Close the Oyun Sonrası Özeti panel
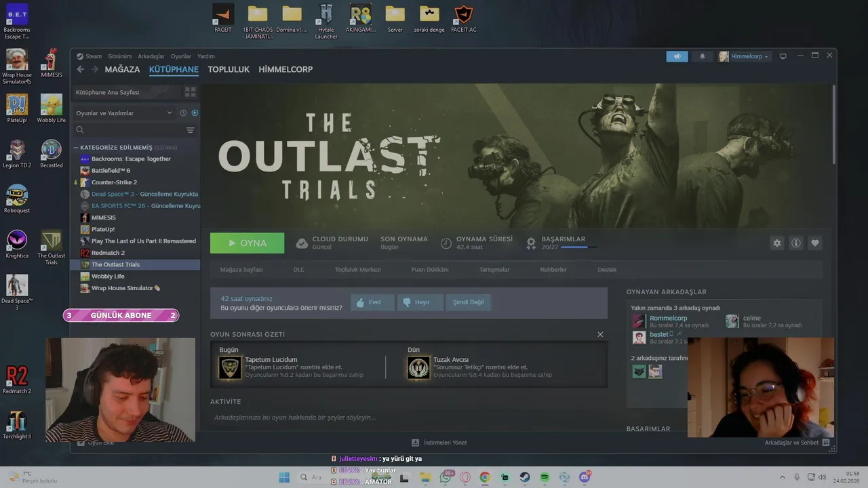The height and width of the screenshot is (488, 868). [600, 334]
